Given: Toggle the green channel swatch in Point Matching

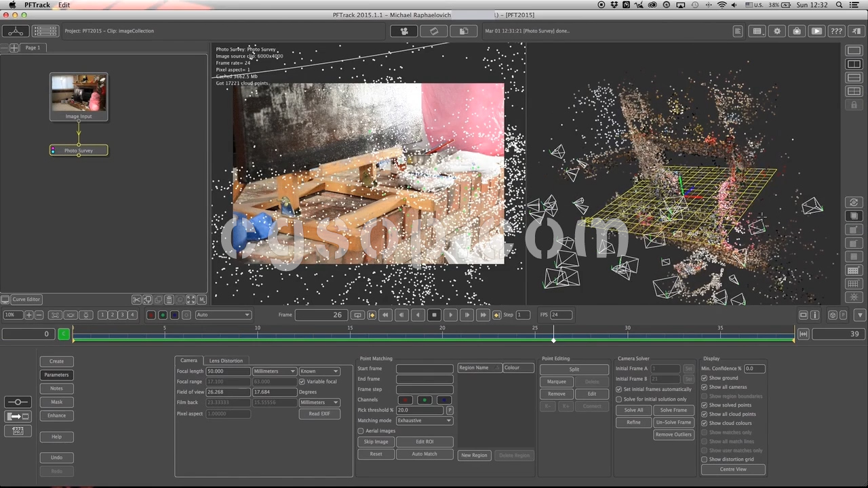Looking at the screenshot, I should tap(425, 400).
